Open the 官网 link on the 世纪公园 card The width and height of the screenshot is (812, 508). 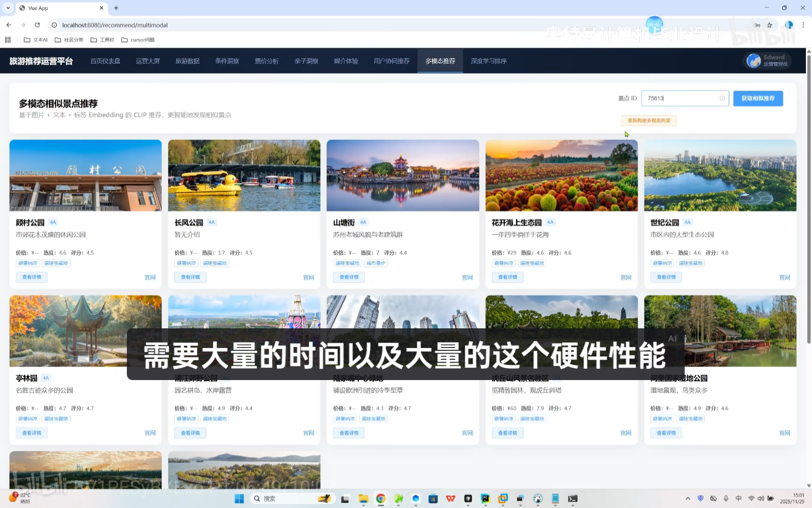(785, 278)
